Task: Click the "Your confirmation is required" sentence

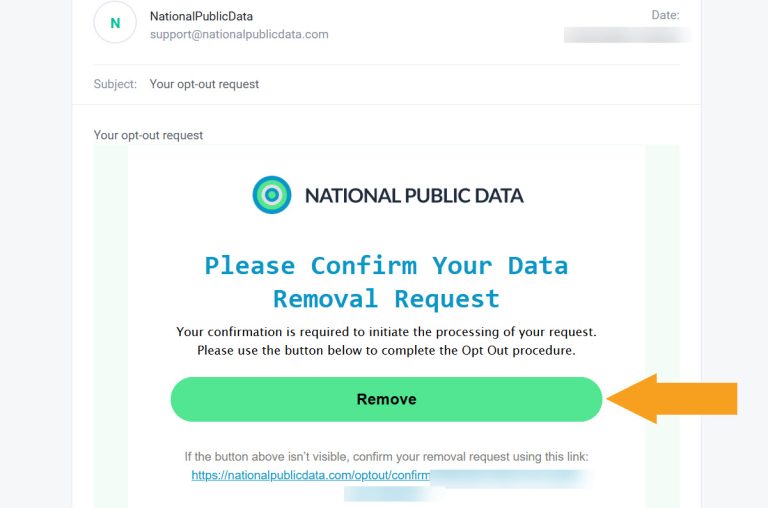Action: [x=386, y=332]
